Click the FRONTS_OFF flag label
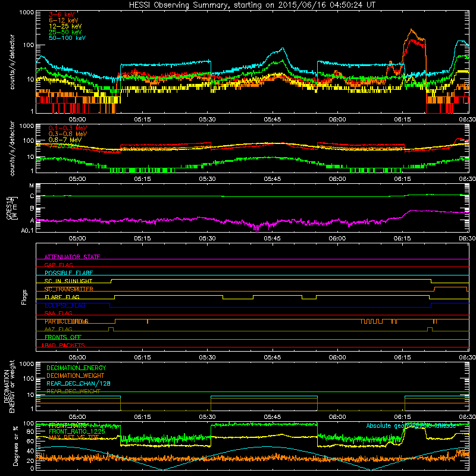 63,337
